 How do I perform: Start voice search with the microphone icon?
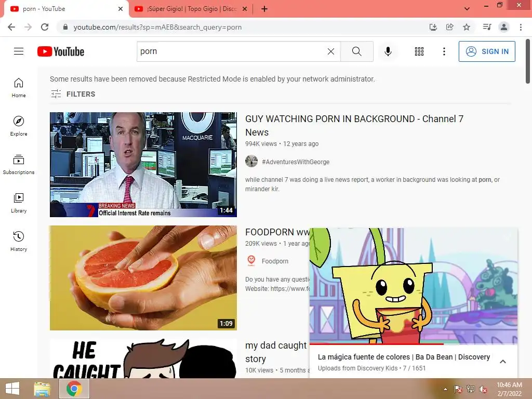tap(388, 51)
